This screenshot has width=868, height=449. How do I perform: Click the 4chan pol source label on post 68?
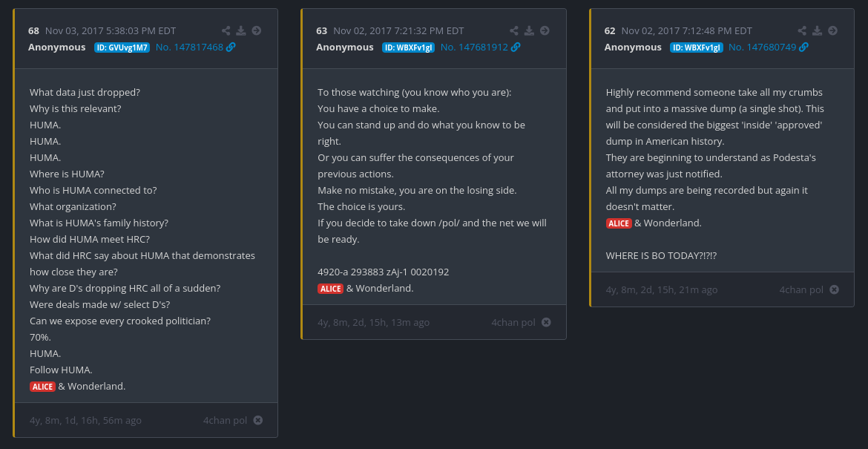(x=225, y=420)
